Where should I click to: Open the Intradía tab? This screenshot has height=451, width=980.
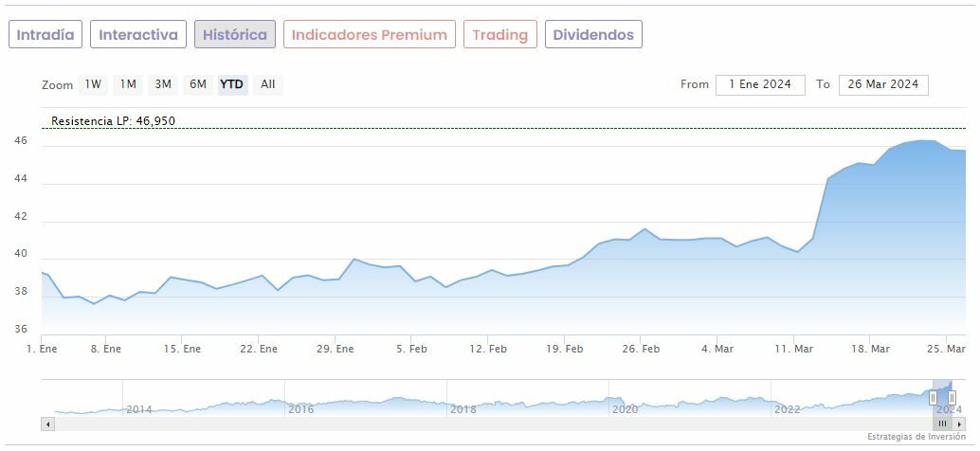coord(45,35)
